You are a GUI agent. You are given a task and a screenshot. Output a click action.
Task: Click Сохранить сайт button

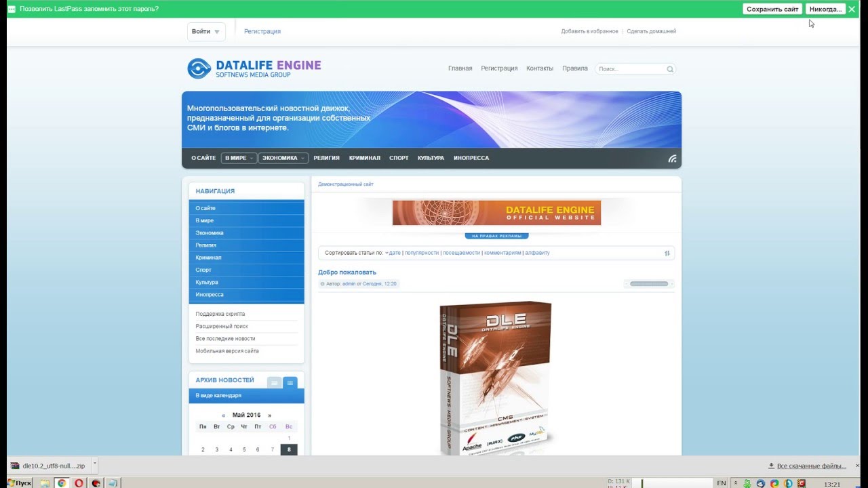[x=773, y=9]
